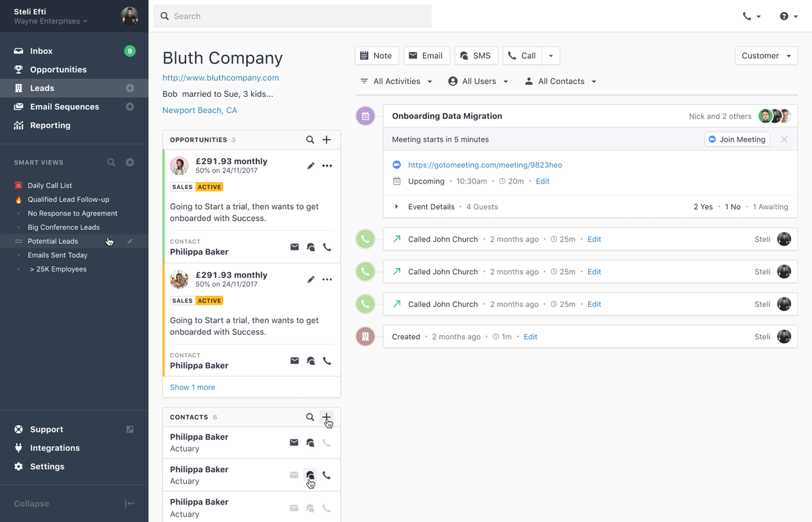This screenshot has width=812, height=522.
Task: Click the Steli Efti profile avatar
Action: click(129, 16)
